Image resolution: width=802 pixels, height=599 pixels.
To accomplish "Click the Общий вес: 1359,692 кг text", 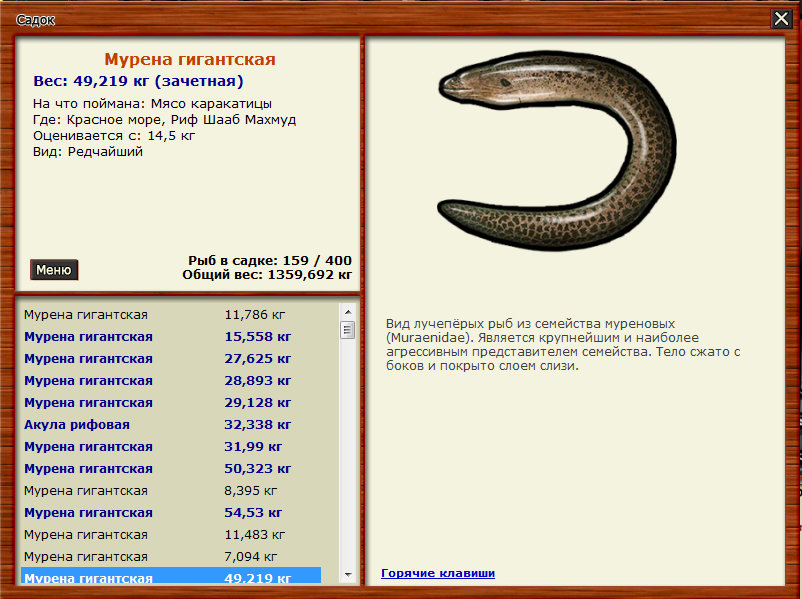I will click(x=267, y=275).
